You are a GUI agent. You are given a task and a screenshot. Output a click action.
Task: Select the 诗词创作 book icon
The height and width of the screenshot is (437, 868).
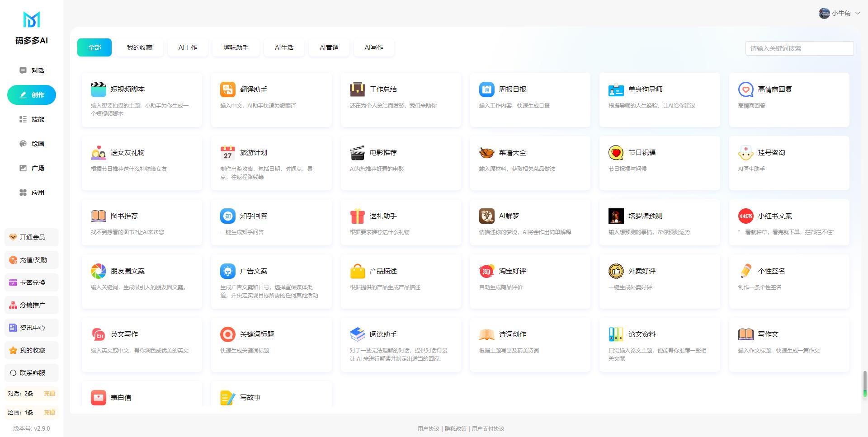[486, 334]
